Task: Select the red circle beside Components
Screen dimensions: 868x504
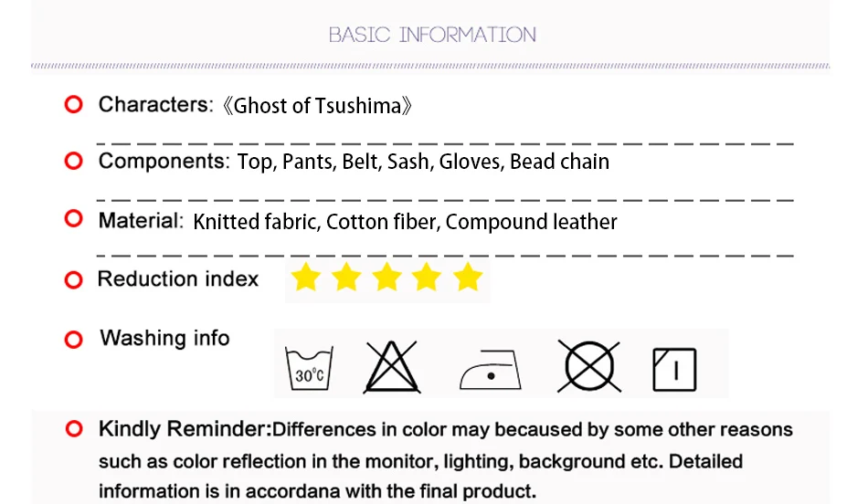Action: coord(74,161)
